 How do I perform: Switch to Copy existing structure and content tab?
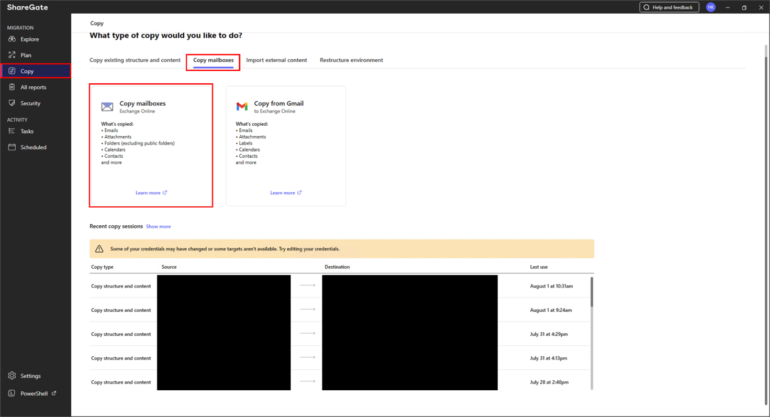(135, 60)
